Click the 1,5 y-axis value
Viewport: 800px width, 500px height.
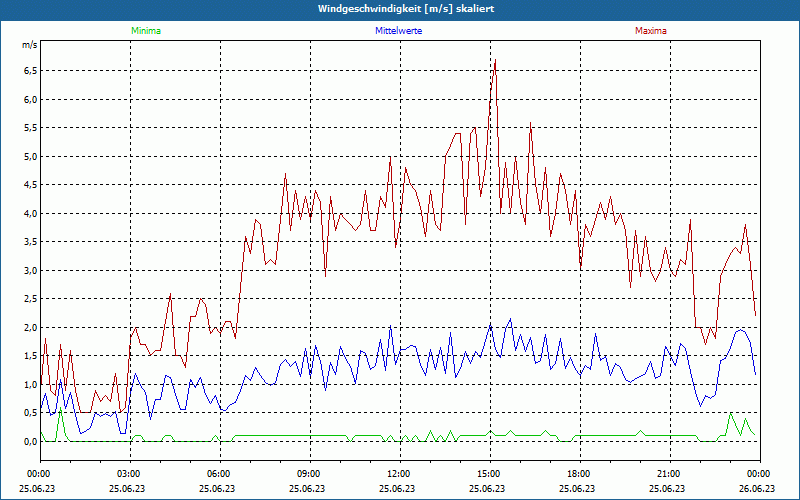click(x=30, y=356)
